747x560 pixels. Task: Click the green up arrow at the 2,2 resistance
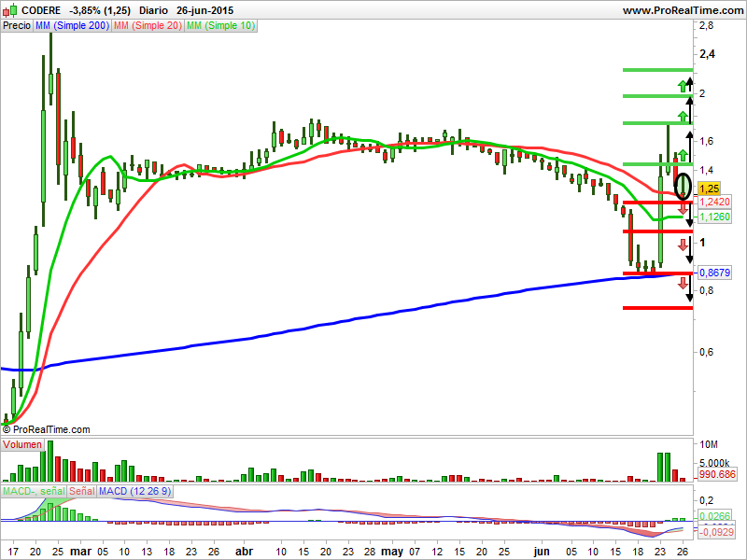pyautogui.click(x=682, y=86)
